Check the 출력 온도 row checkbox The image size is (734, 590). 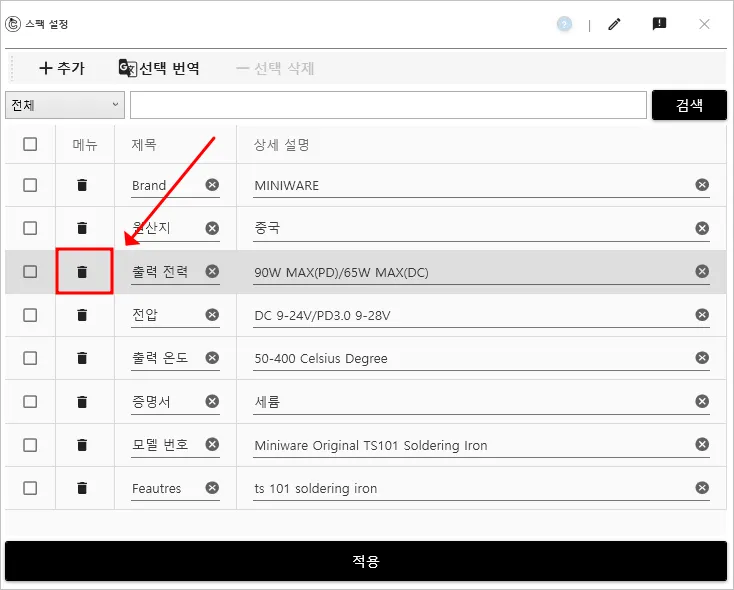[30, 358]
